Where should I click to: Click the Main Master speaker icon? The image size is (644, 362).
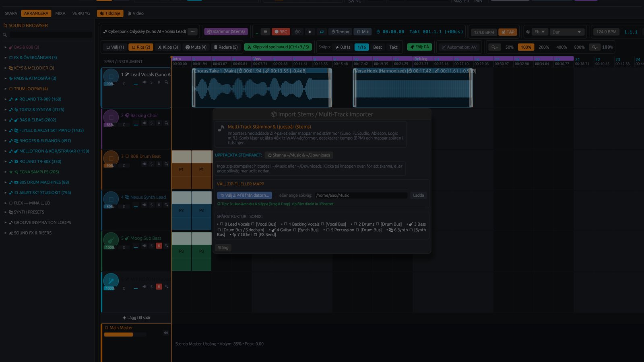coord(165,333)
